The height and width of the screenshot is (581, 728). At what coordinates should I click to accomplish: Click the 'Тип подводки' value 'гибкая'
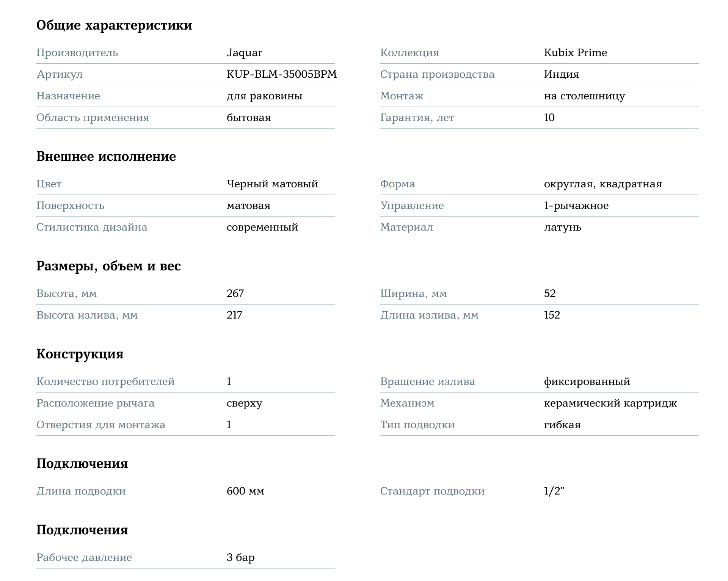[x=562, y=425]
